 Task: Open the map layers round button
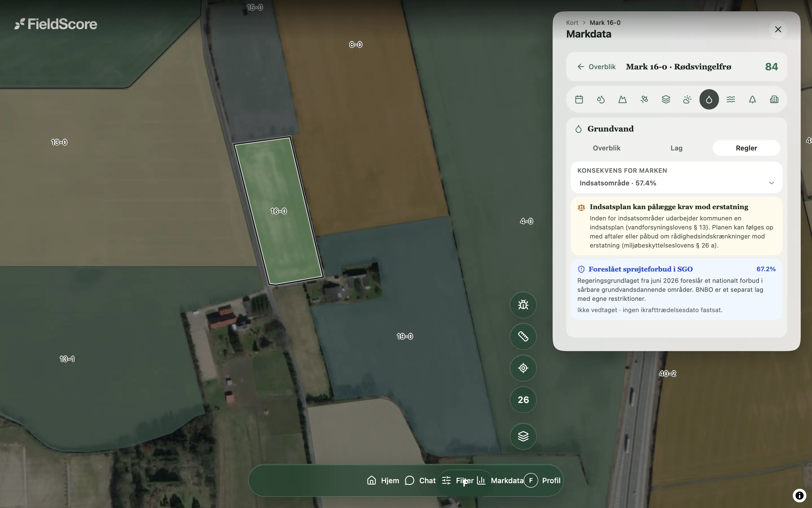coord(523,436)
